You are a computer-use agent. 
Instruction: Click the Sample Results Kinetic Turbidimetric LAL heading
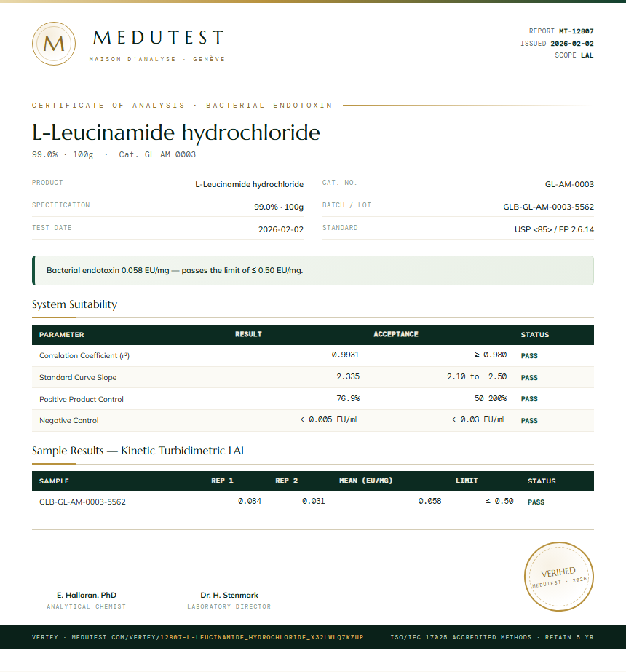tap(139, 451)
